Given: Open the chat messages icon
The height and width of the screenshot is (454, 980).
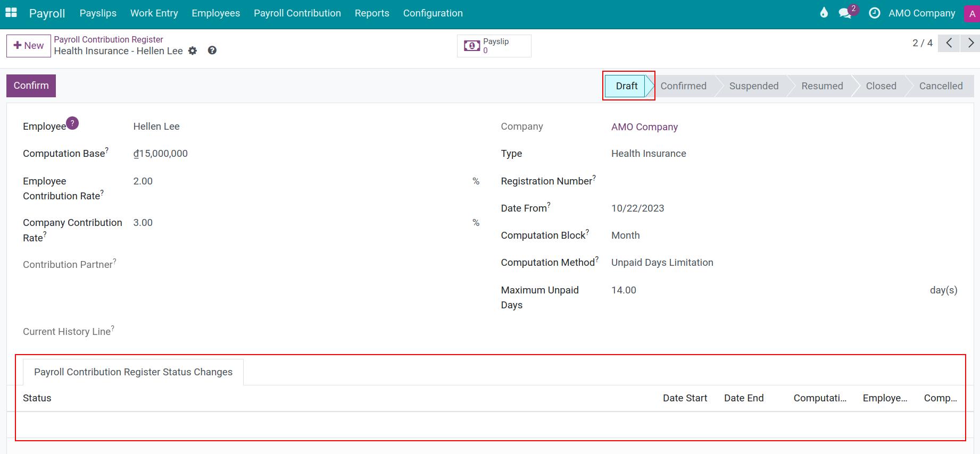Looking at the screenshot, I should pyautogui.click(x=845, y=13).
